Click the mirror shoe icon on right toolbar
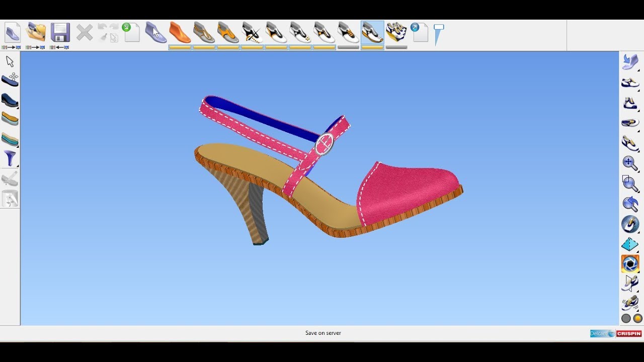Image resolution: width=644 pixels, height=362 pixels. tap(630, 284)
